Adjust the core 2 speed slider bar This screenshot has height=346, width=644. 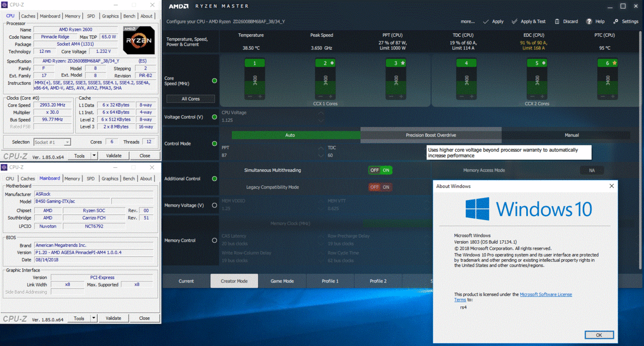(326, 81)
